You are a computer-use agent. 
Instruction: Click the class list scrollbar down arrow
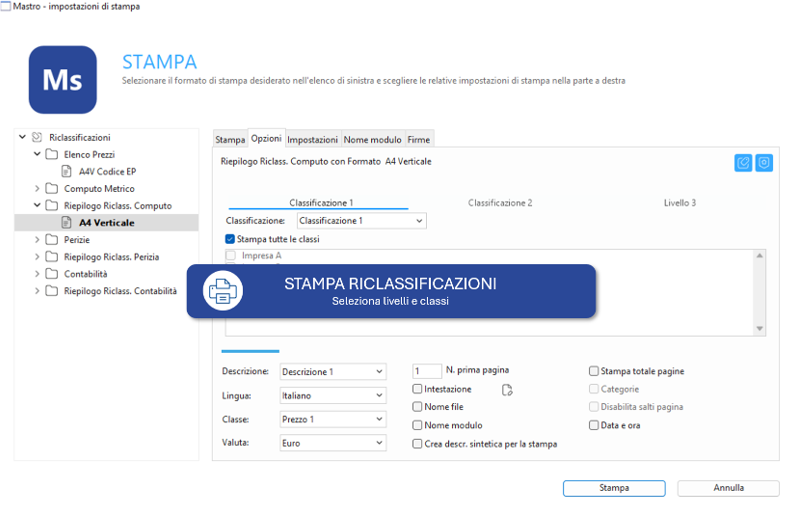coord(760,328)
